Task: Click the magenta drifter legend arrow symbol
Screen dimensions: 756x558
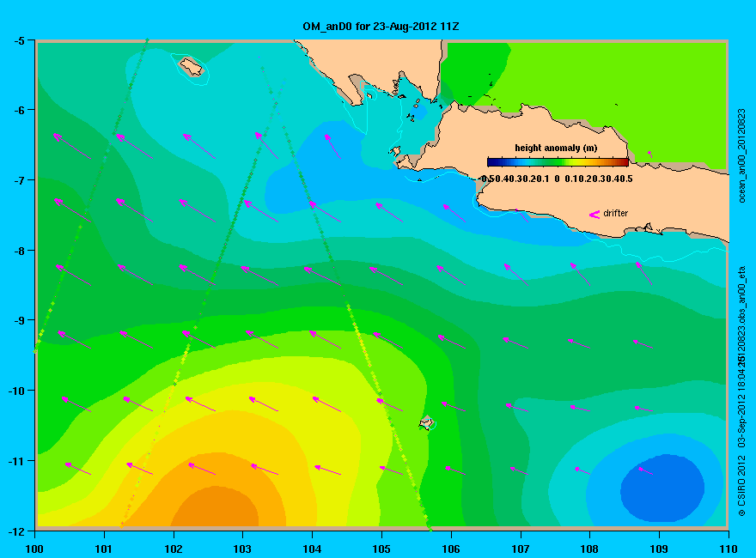Action: [x=594, y=215]
